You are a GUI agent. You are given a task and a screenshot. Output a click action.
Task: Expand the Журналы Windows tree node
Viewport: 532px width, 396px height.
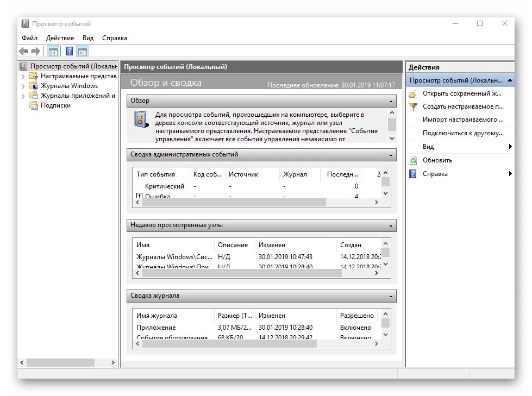tap(23, 86)
